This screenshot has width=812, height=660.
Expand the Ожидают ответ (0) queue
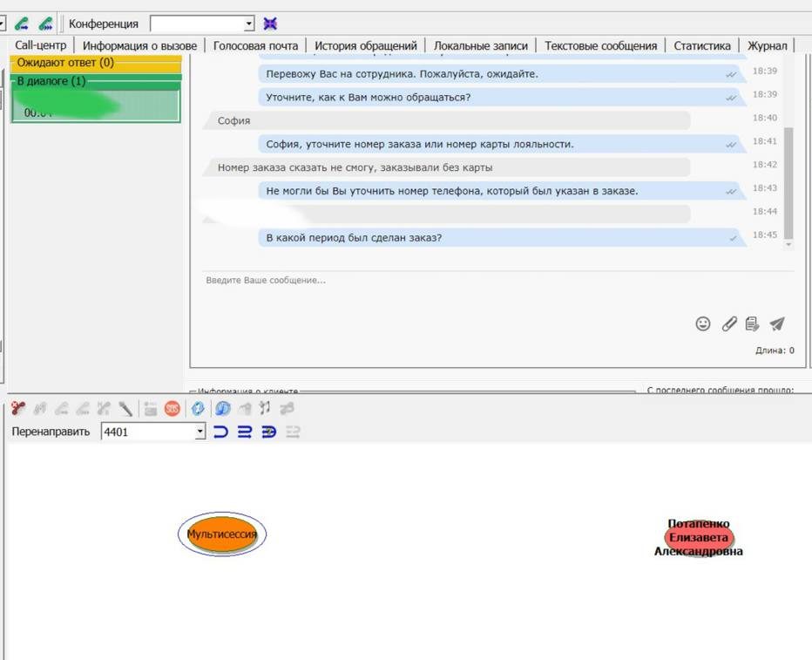(x=96, y=63)
